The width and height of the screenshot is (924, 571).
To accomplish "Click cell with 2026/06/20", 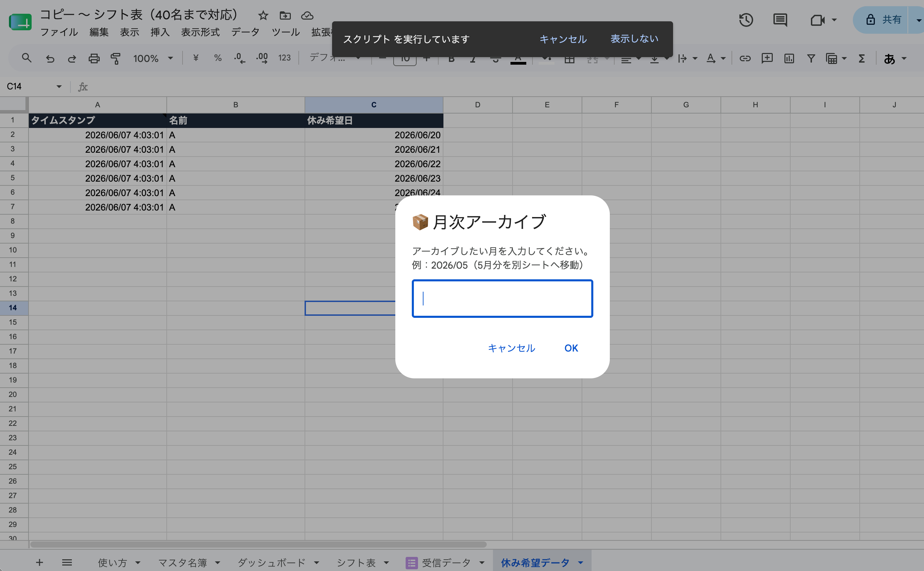I will (374, 135).
